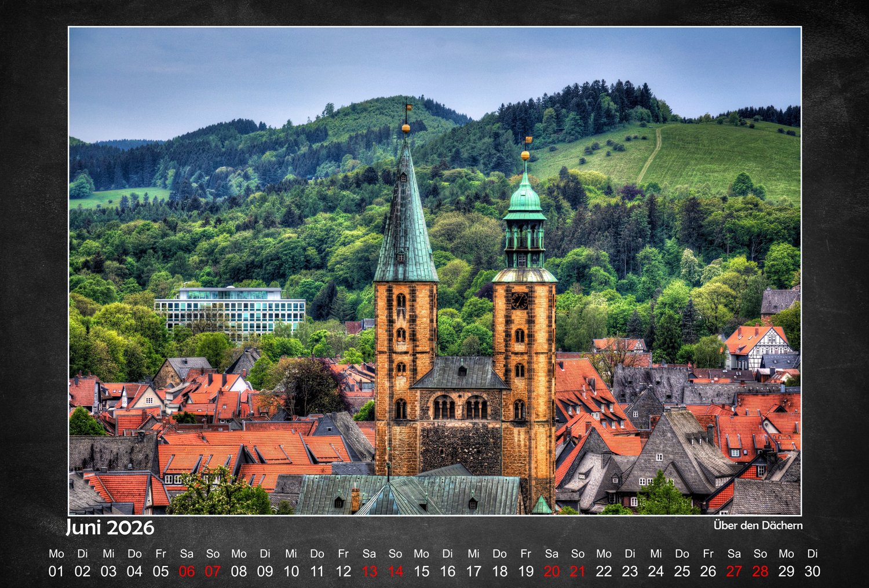The image size is (869, 588).
Task: Click date 15 in the calendar strip
Action: 421,571
